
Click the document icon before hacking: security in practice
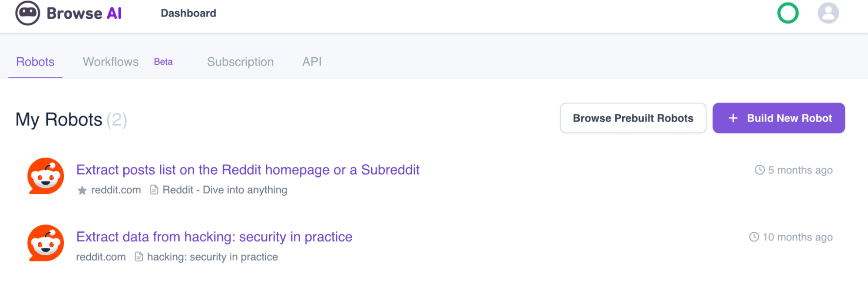point(139,257)
